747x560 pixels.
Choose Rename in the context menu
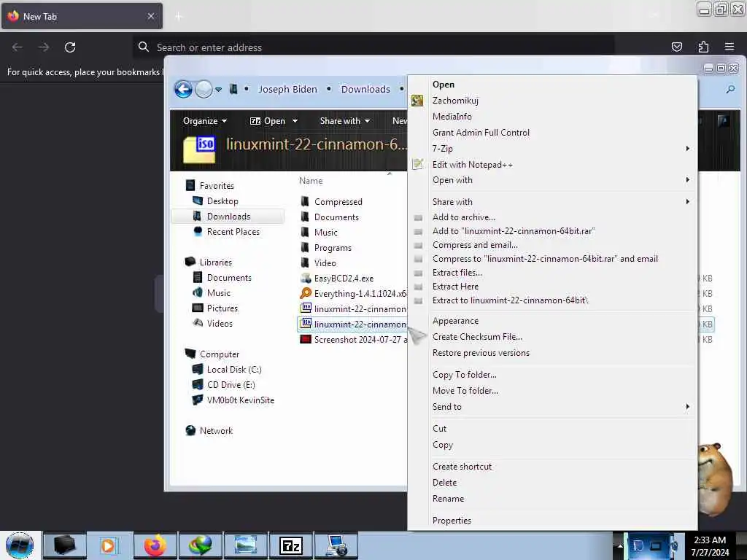(553, 499)
